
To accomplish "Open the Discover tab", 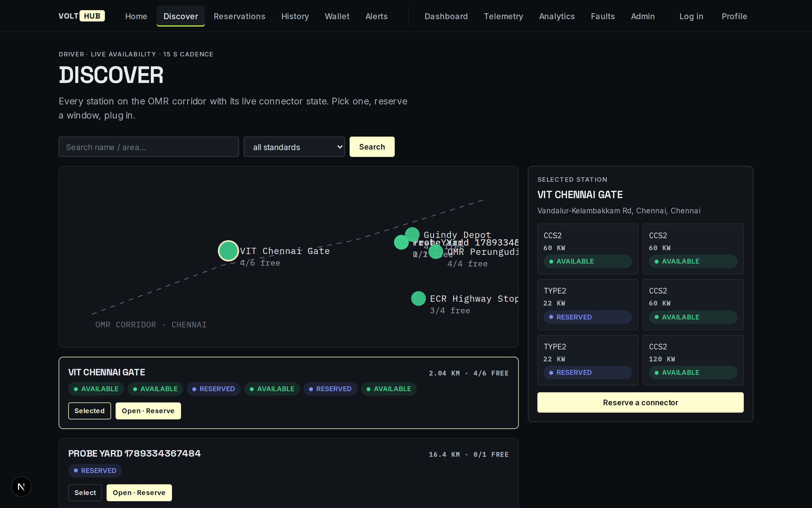I will click(180, 16).
